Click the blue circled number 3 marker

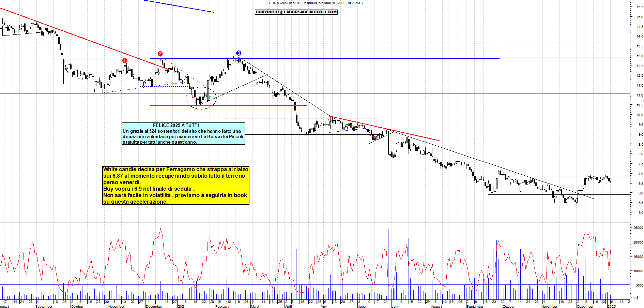tap(239, 53)
